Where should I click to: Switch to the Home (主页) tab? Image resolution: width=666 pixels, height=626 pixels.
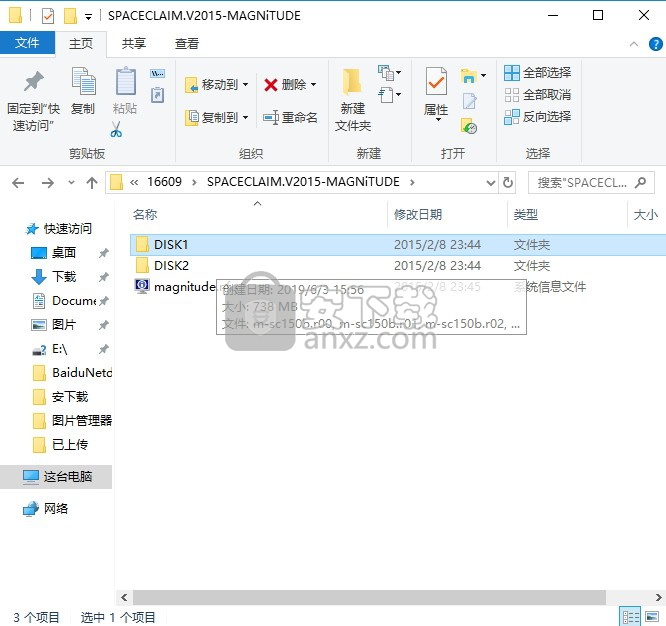click(x=81, y=44)
